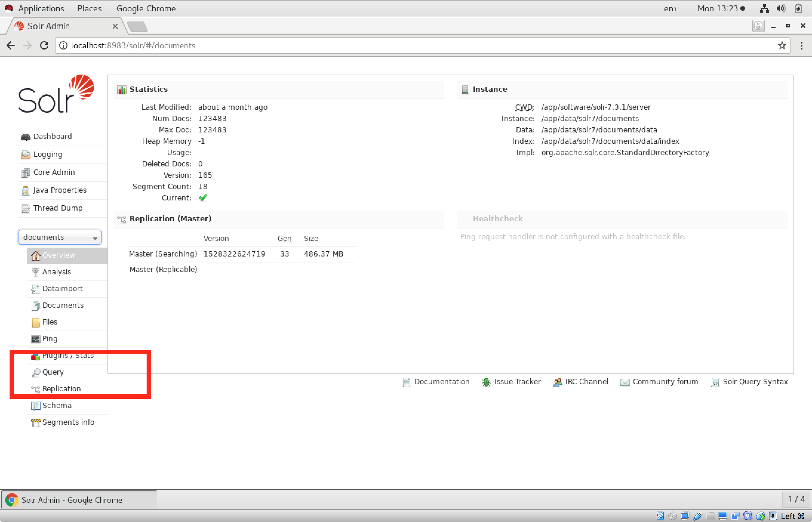Open the Issue Tracker link
This screenshot has height=522, width=812.
[x=511, y=382]
